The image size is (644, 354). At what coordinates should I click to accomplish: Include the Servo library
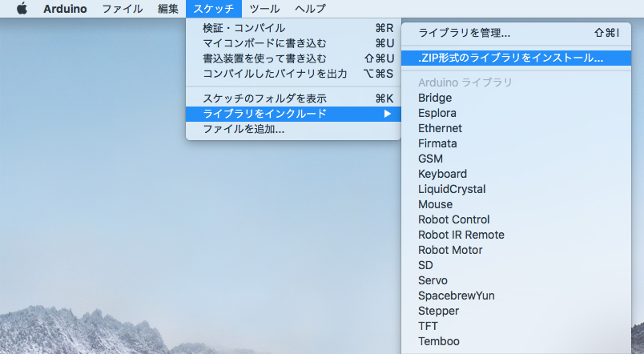pyautogui.click(x=517, y=280)
